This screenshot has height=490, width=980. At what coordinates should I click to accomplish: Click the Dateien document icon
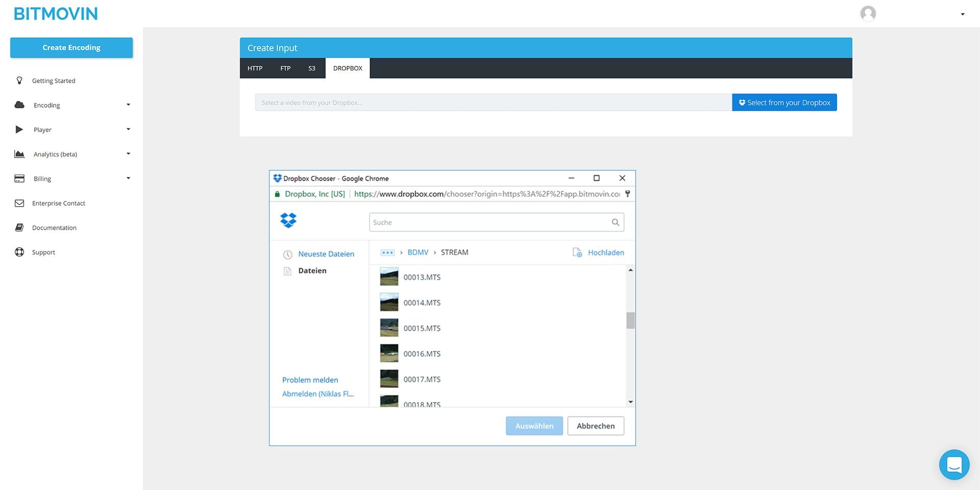point(287,271)
